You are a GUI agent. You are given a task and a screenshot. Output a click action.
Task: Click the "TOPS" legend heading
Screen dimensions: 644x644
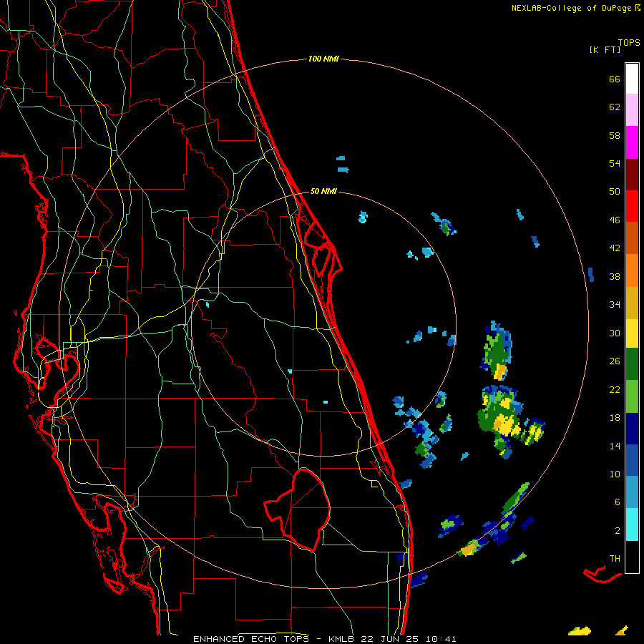coord(629,43)
